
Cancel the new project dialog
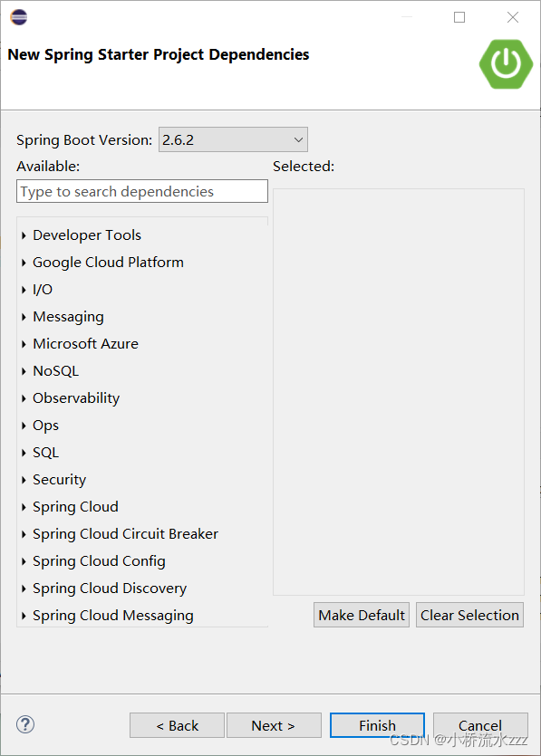[480, 725]
